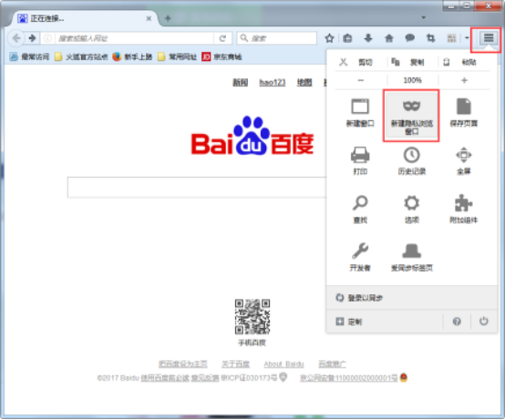
Task: Click the bookmark star icon
Action: point(329,38)
